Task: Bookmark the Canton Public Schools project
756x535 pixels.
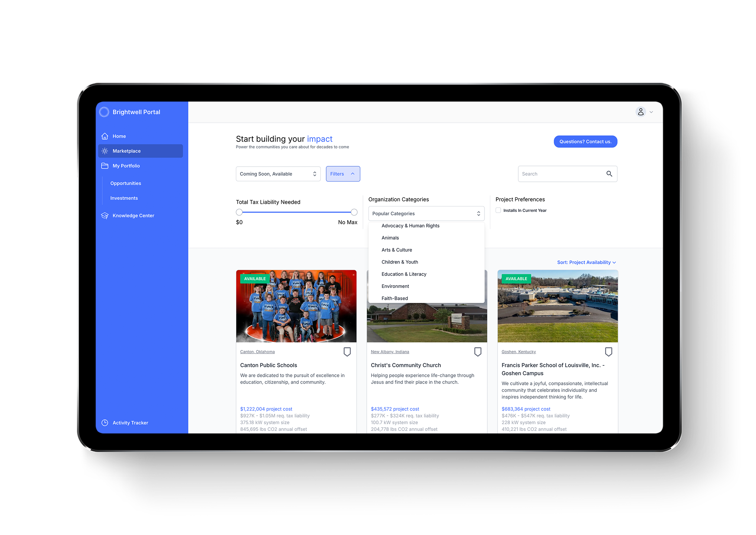Action: pyautogui.click(x=347, y=352)
